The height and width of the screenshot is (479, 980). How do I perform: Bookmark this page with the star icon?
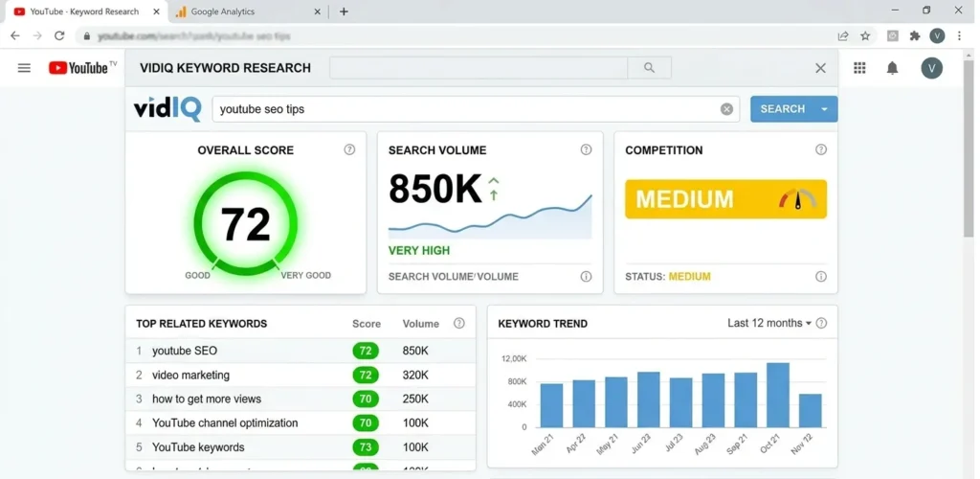(865, 36)
